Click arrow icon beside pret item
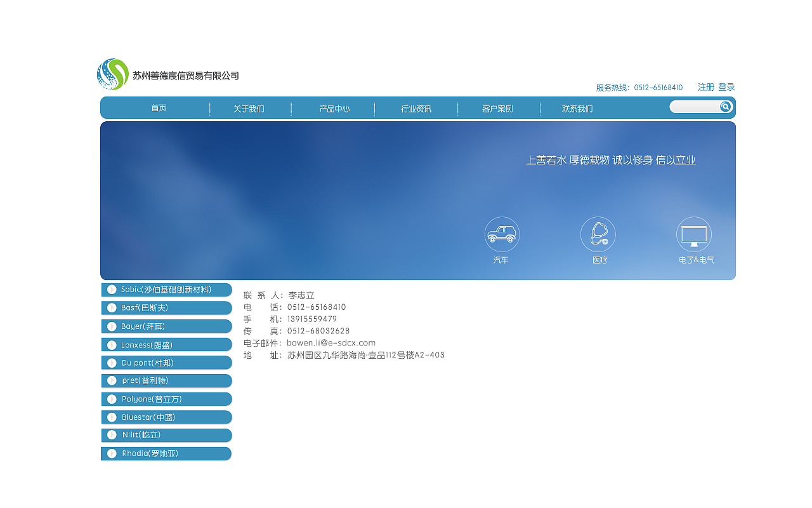The width and height of the screenshot is (812, 508). [x=112, y=381]
